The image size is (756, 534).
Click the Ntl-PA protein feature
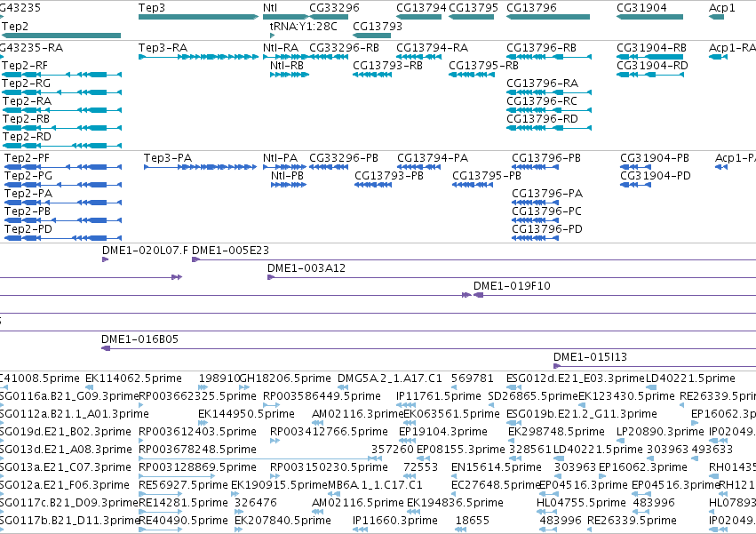pos(285,167)
